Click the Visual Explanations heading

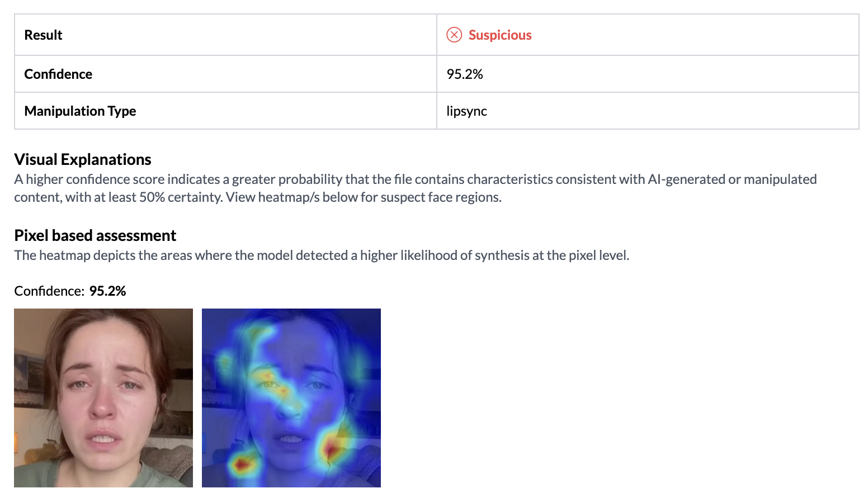(x=83, y=159)
